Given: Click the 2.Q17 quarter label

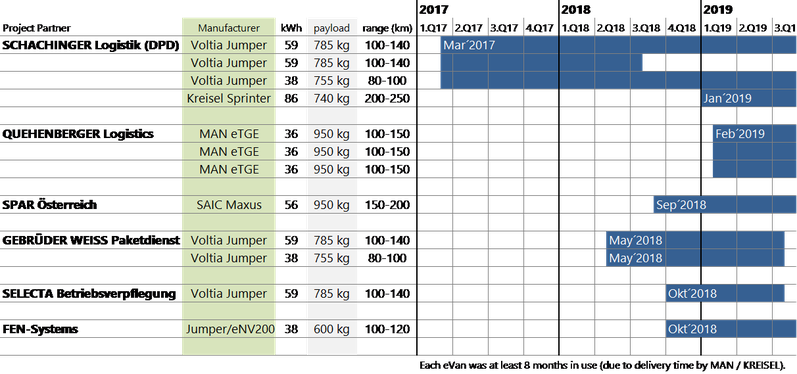Looking at the screenshot, I should pos(470,28).
